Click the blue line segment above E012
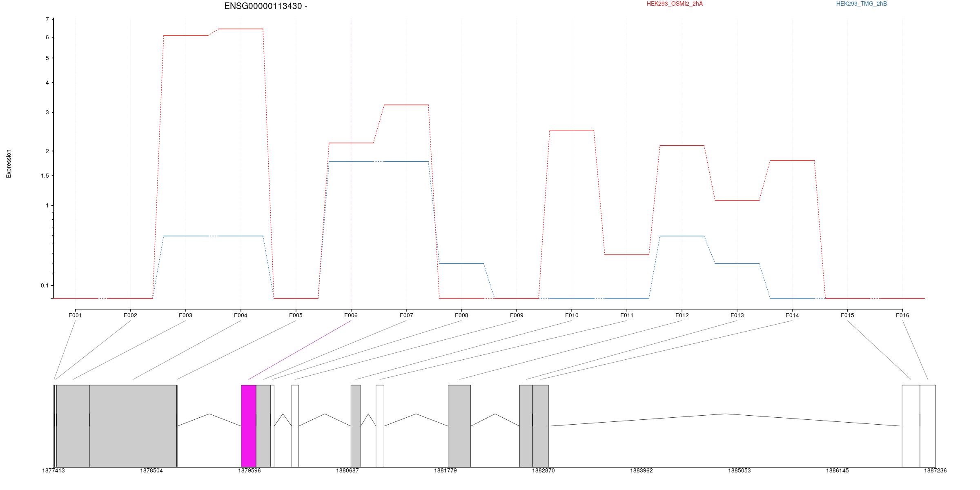Image resolution: width=980 pixels, height=490 pixels. 682,236
